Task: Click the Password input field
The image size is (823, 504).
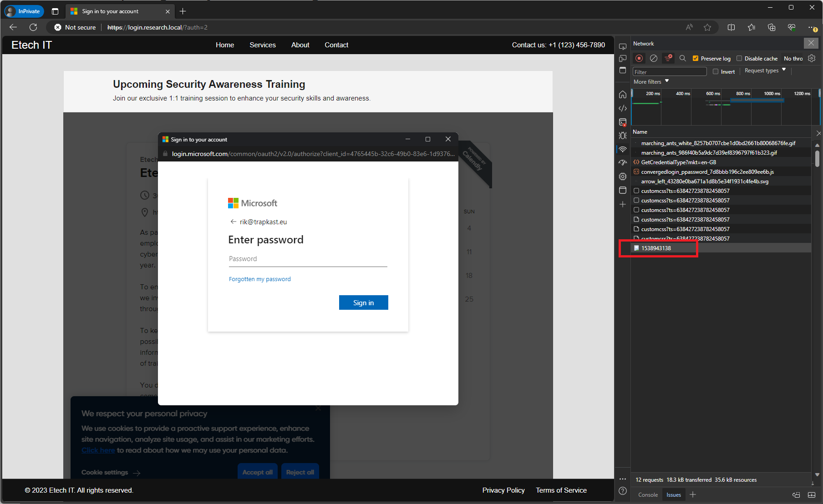Action: [x=308, y=259]
